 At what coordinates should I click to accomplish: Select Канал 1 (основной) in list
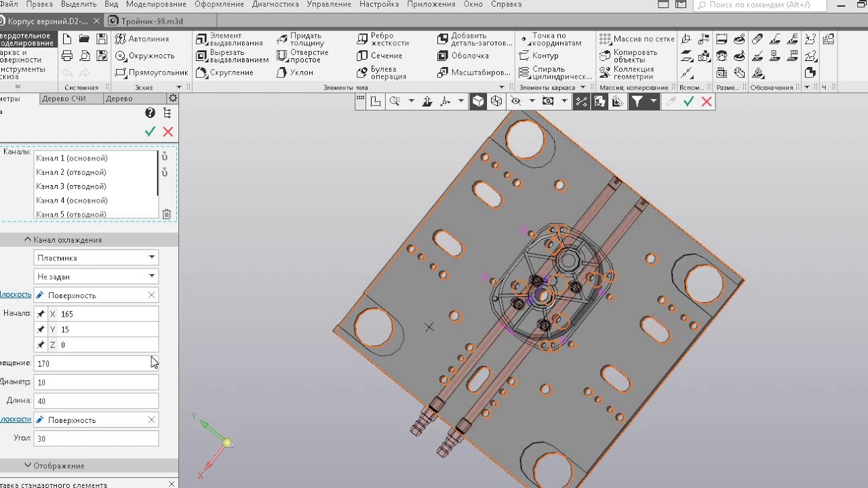pos(72,158)
